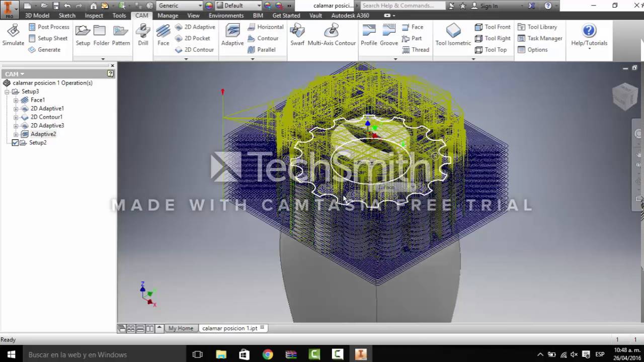Viewport: 644px width, 362px height.
Task: Select the turning Face operation
Action: (413, 27)
